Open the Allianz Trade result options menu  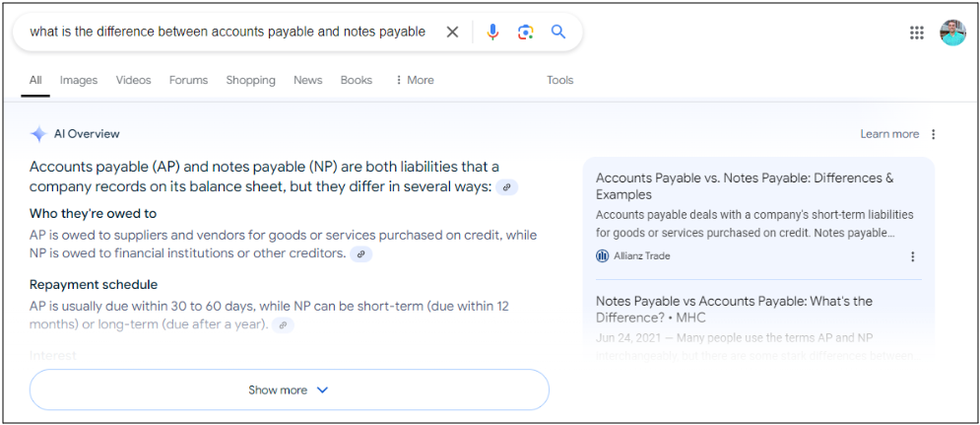tap(912, 256)
